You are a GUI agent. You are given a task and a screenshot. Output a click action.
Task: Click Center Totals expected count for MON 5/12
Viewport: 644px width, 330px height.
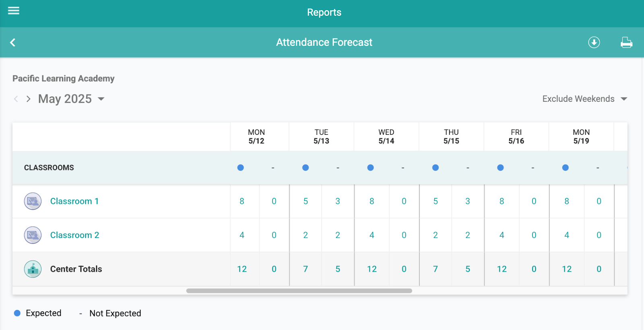[x=242, y=269]
